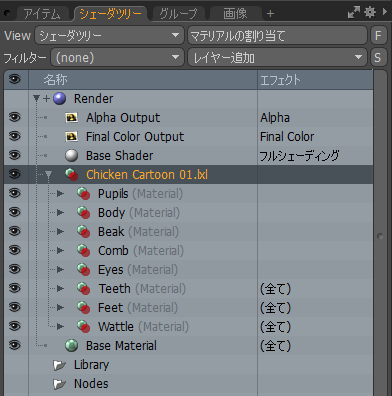Hide the Teeth material
Image resolution: width=392 pixels, height=396 pixels.
click(15, 288)
